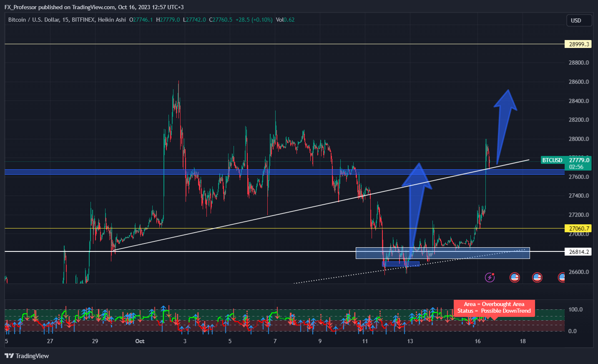
Task: Click the TradingView logo at the bottom
Action: (x=27, y=356)
